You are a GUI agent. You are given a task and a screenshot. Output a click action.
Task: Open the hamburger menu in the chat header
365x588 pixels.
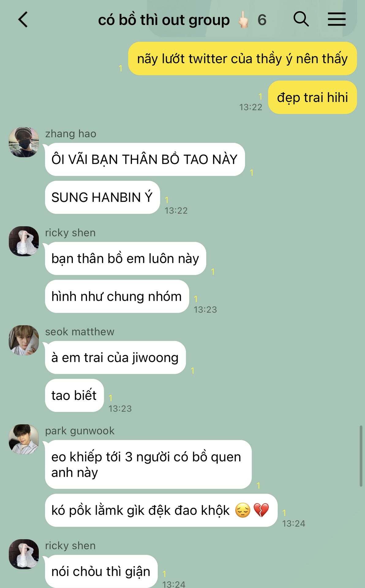[x=337, y=19]
